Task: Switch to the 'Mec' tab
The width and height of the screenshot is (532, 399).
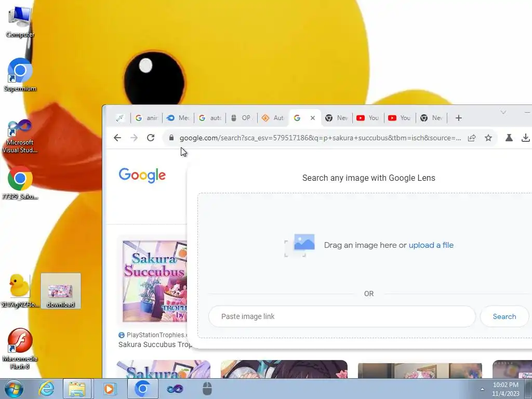Action: tap(179, 118)
